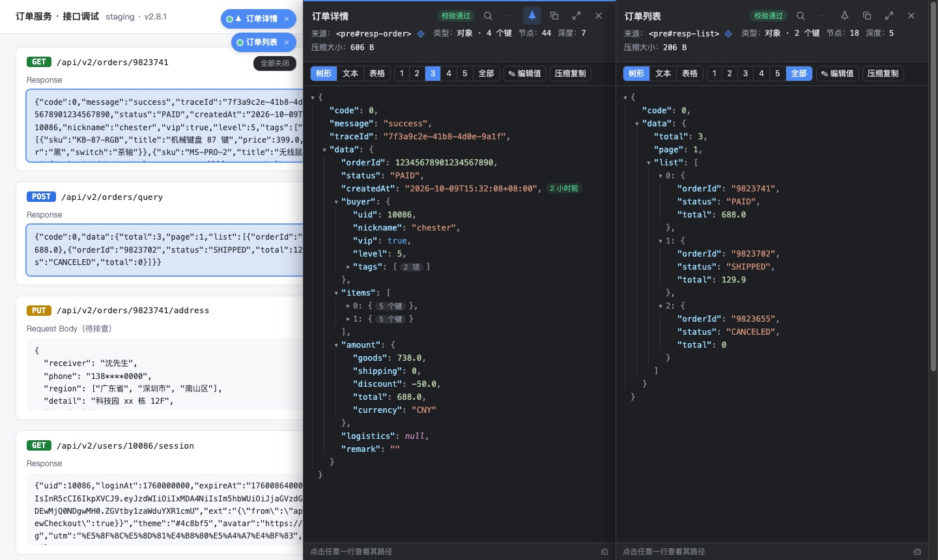This screenshot has width=938, height=560.
Task: Open the more options menu in 订单详情 panel
Action: [x=510, y=16]
